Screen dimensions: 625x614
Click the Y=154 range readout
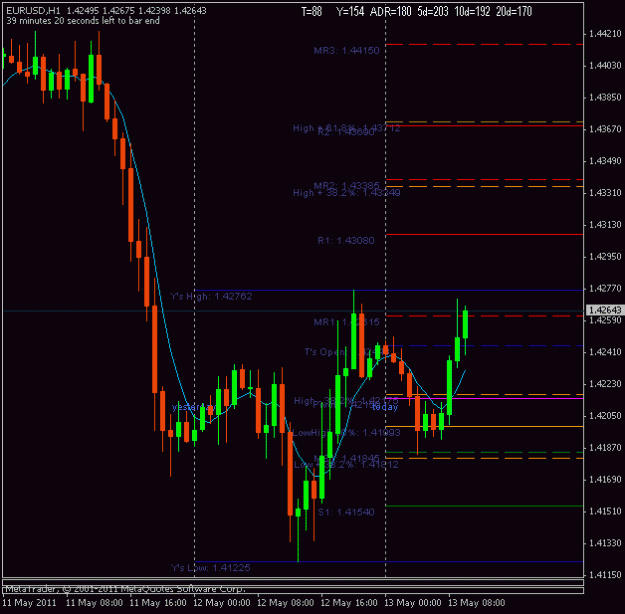point(350,11)
